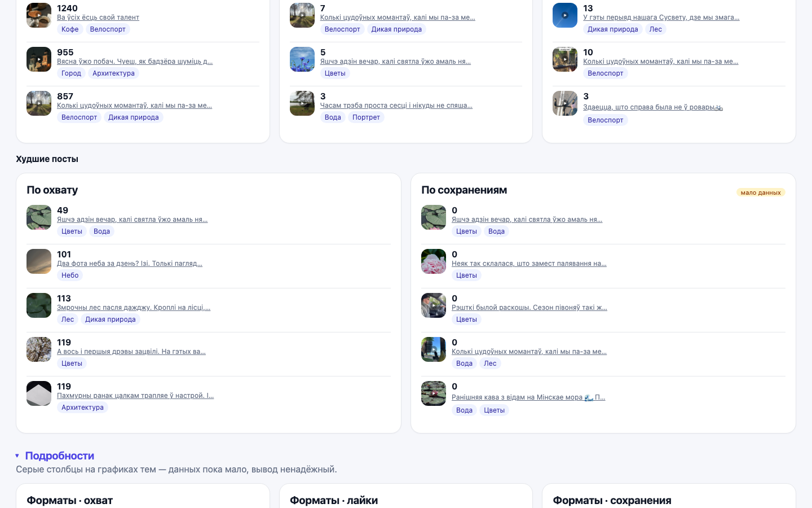Screen dimensions: 812x508
Task: Click the video thumbnail of 'Ранішняя кава'
Action: (x=434, y=393)
